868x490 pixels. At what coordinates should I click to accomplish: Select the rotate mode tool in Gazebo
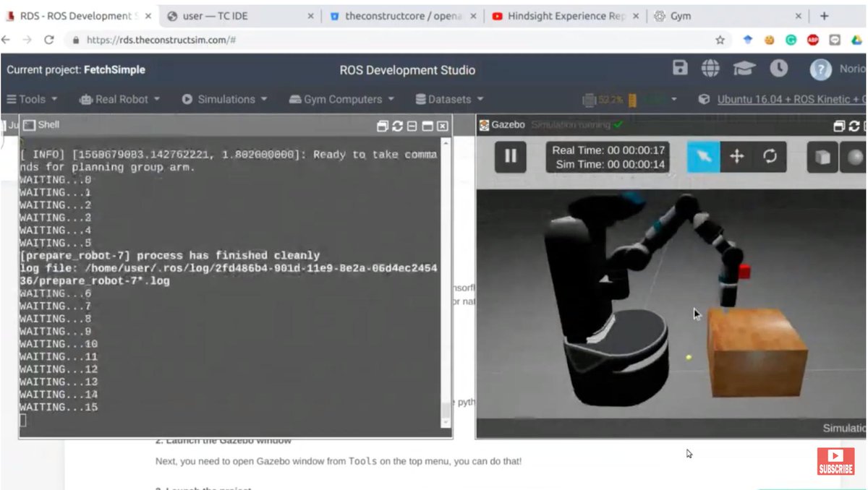[770, 156]
